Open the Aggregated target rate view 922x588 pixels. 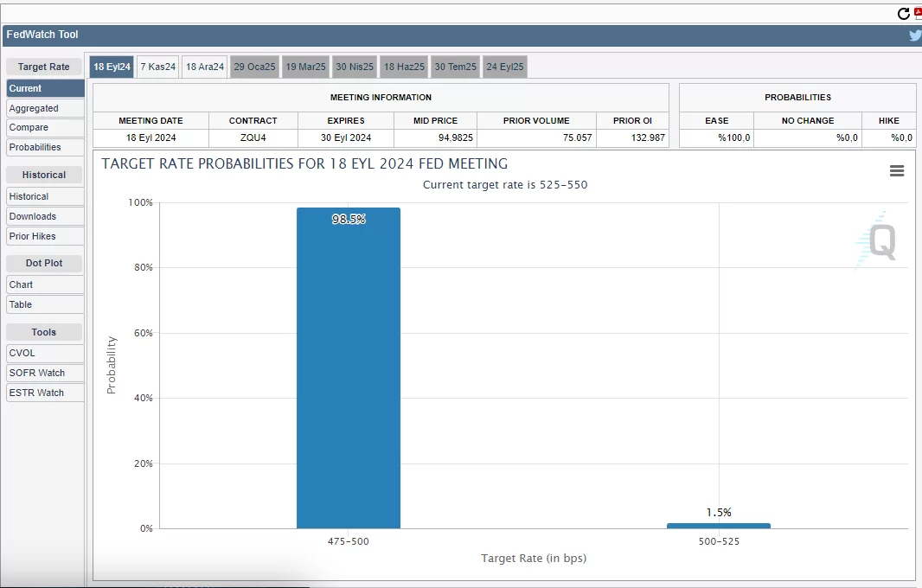coord(45,108)
